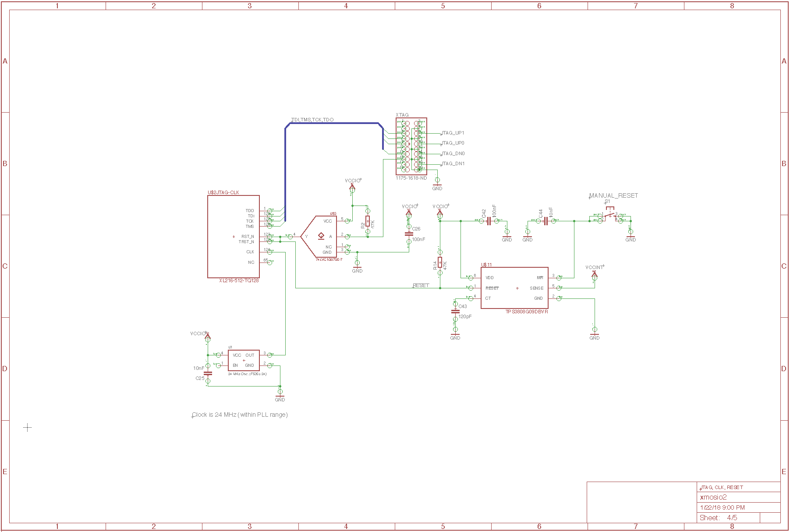This screenshot has width=790, height=532.
Task: Select the 24 MHz Osc. (FS05L-24) label
Action: point(247,374)
